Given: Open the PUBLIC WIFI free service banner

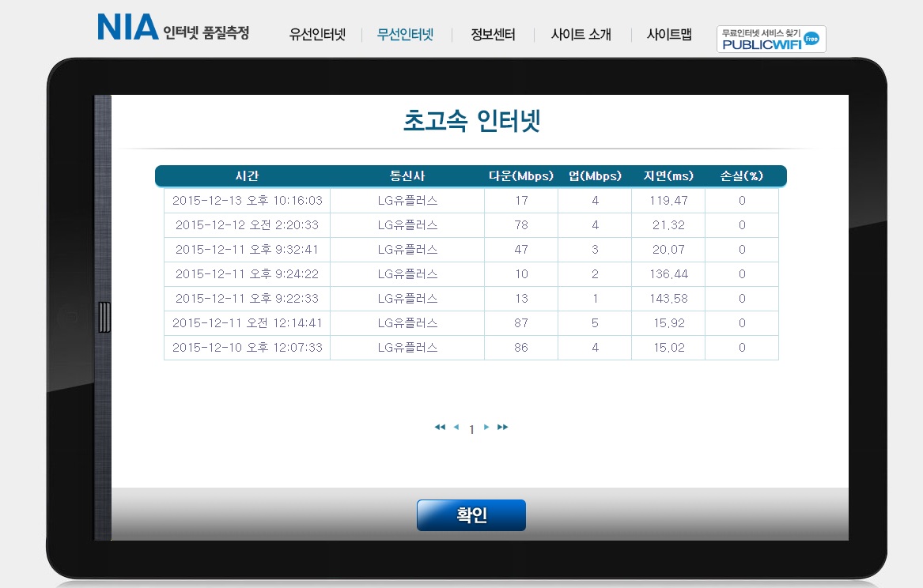Looking at the screenshot, I should tap(770, 39).
